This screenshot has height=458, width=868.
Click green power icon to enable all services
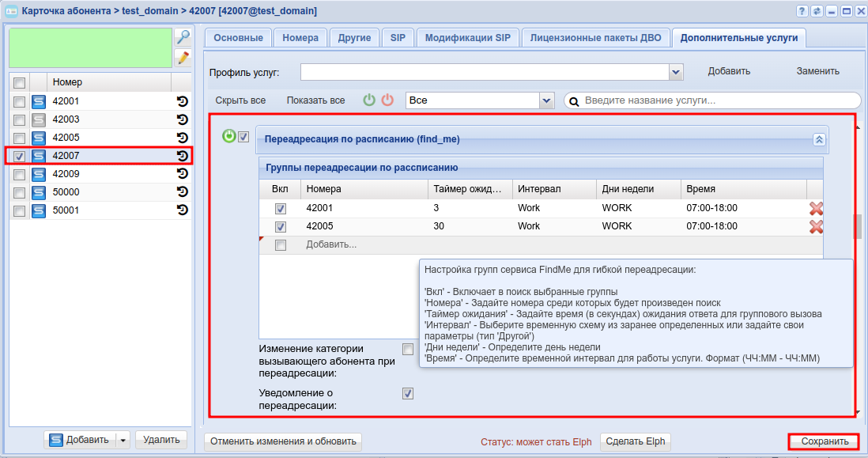point(369,100)
